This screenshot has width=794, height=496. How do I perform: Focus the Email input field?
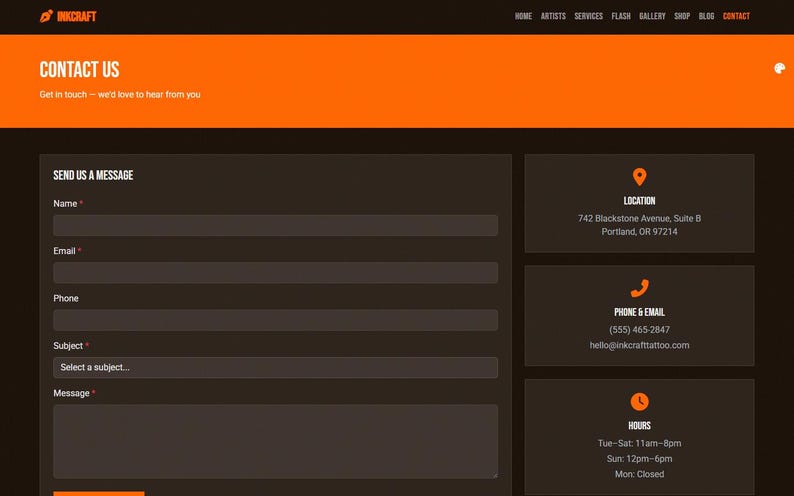pos(275,273)
